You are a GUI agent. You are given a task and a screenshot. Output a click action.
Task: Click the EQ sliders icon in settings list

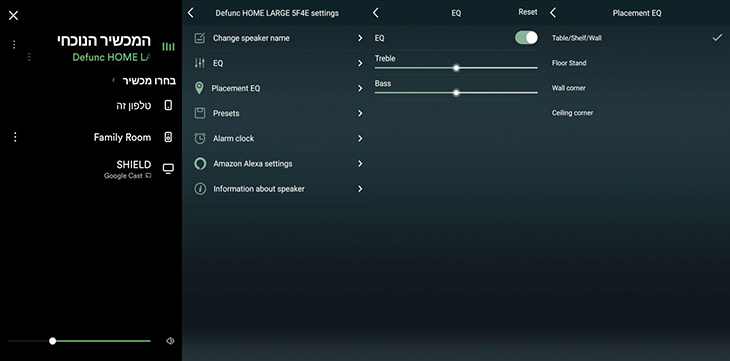click(199, 63)
